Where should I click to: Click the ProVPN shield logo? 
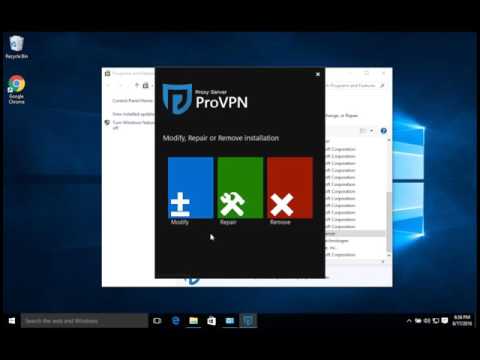pos(177,99)
